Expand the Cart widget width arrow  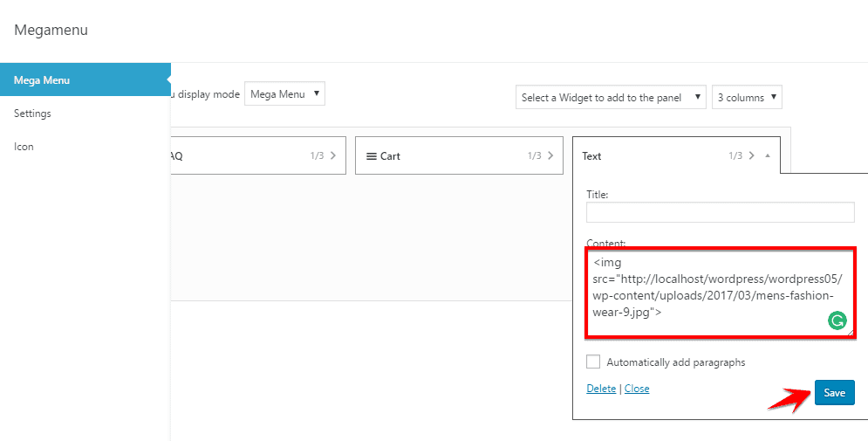click(550, 156)
